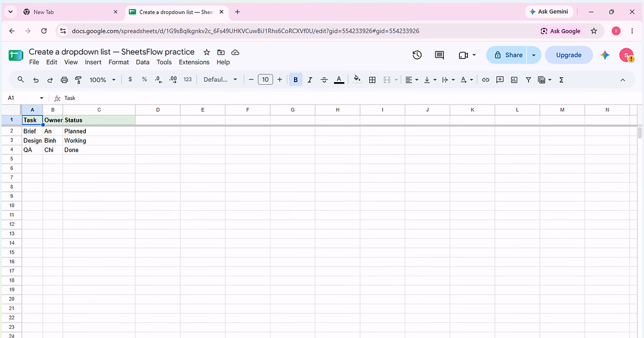
Task: Increase font size with plus button
Action: 280,79
